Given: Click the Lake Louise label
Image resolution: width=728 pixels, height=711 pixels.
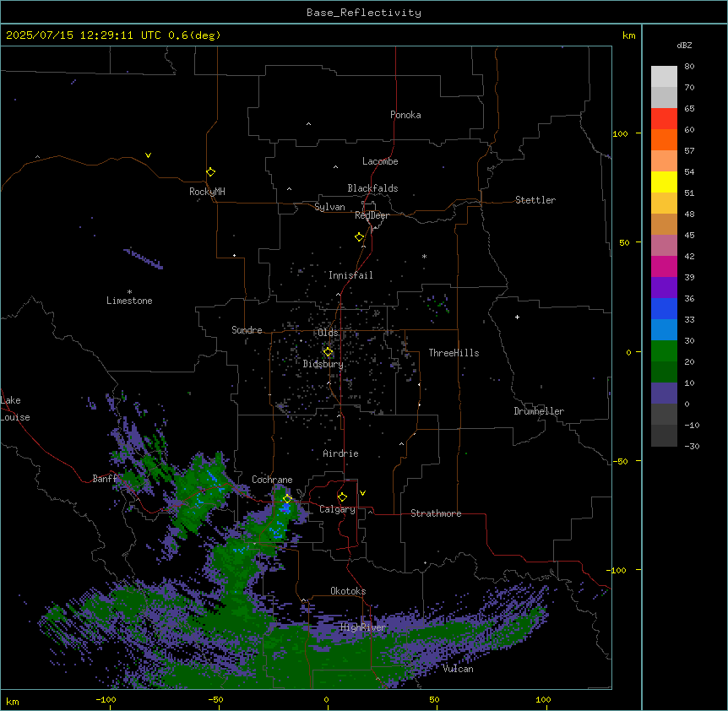Looking at the screenshot, I should pos(15,409).
